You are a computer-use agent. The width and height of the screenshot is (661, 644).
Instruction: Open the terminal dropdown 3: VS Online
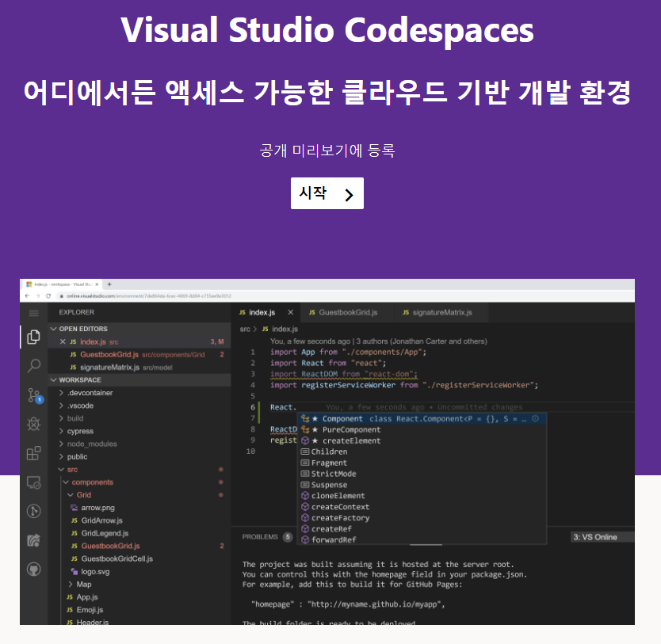click(602, 537)
